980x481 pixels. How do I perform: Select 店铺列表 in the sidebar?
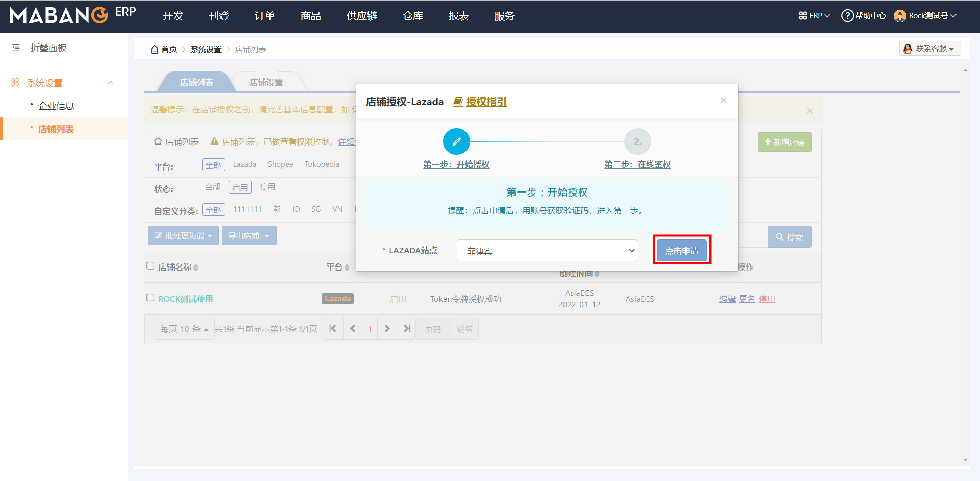(56, 129)
